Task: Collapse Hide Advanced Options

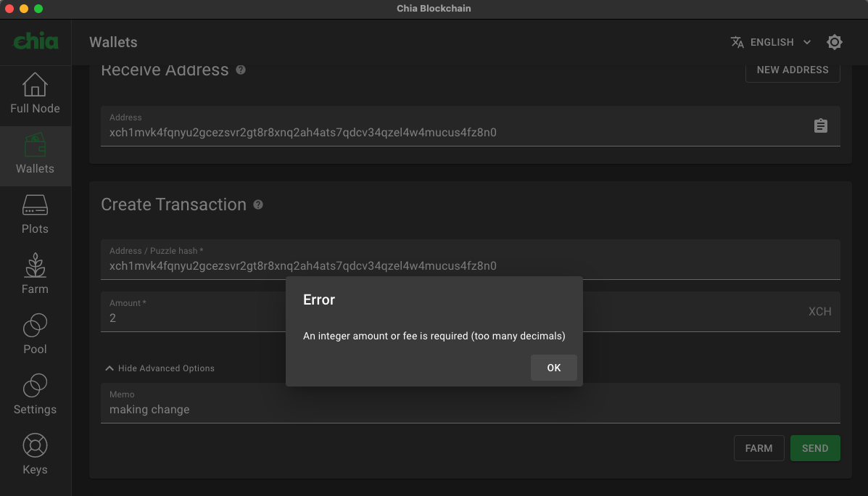Action: pos(160,368)
